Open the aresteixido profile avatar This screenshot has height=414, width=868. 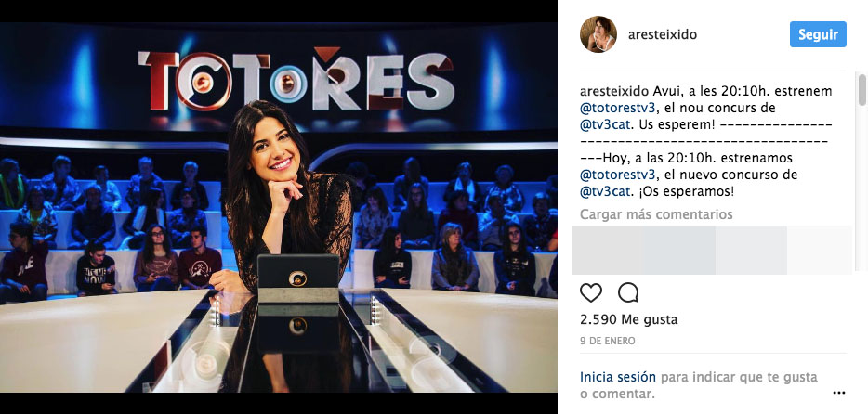coord(598,34)
